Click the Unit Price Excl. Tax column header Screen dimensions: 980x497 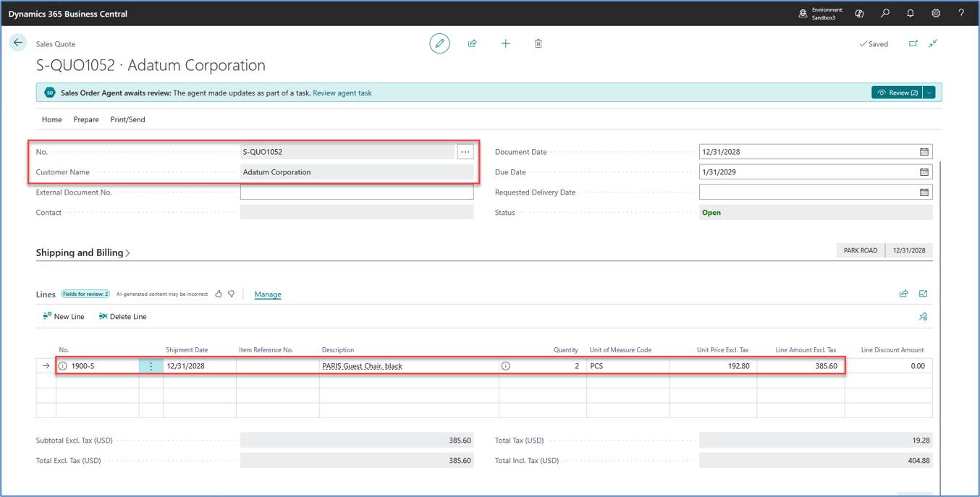point(722,350)
